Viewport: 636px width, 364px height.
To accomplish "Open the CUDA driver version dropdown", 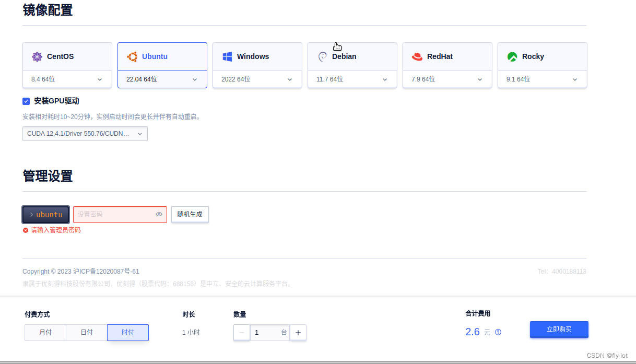I will tap(85, 134).
